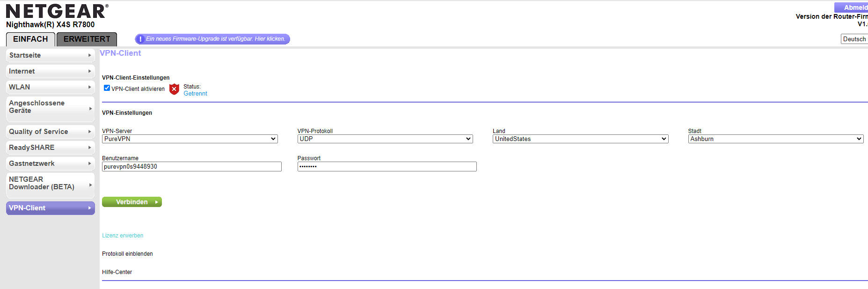Open Gastnetzwerk in sidebar
The height and width of the screenshot is (289, 868).
click(51, 163)
